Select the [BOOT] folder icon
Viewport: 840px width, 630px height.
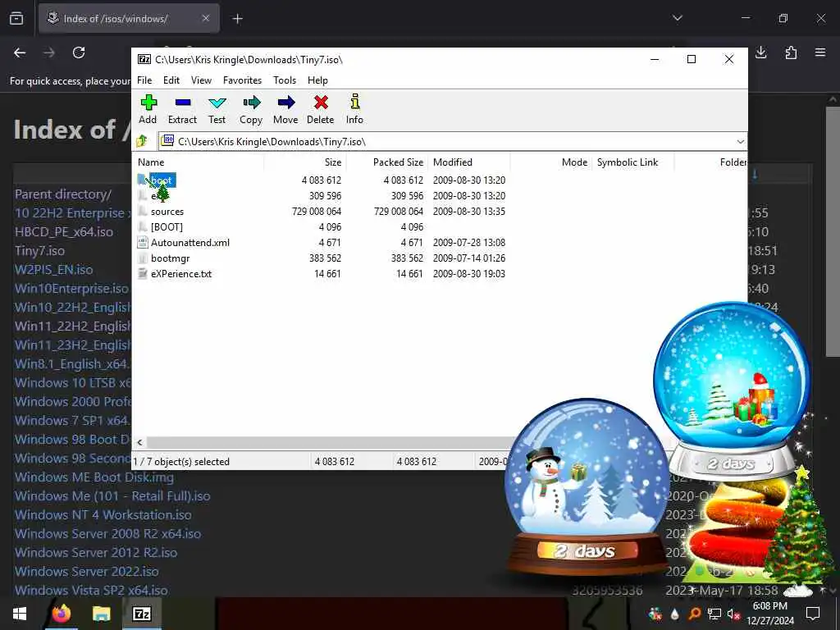tap(142, 226)
